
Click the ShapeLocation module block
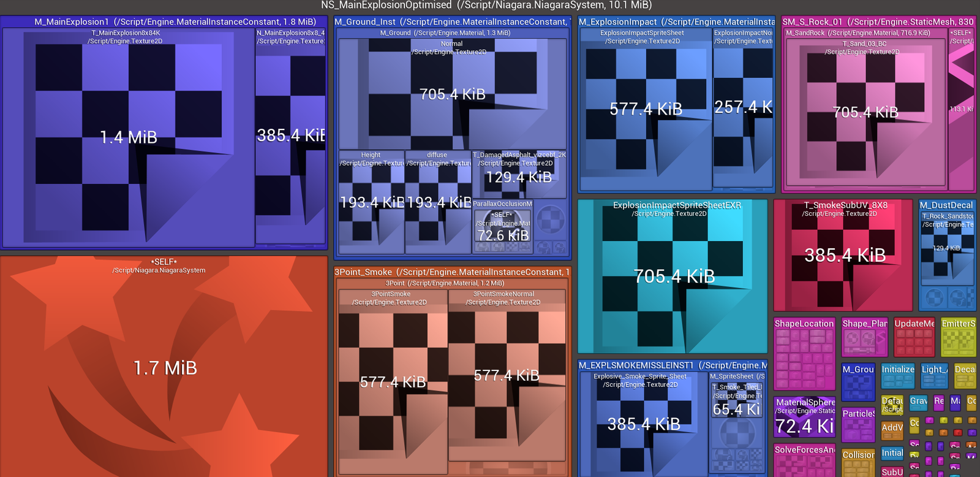pyautogui.click(x=804, y=354)
